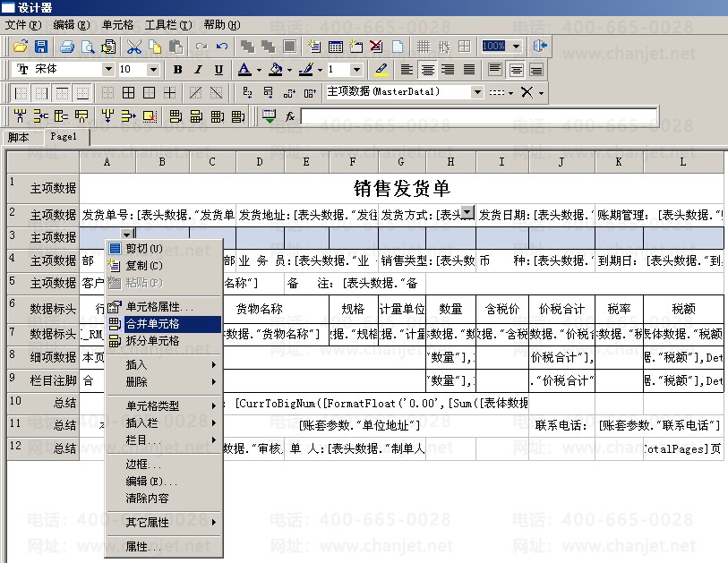The width and height of the screenshot is (728, 563).
Task: Click the Print icon in toolbar
Action: (67, 47)
